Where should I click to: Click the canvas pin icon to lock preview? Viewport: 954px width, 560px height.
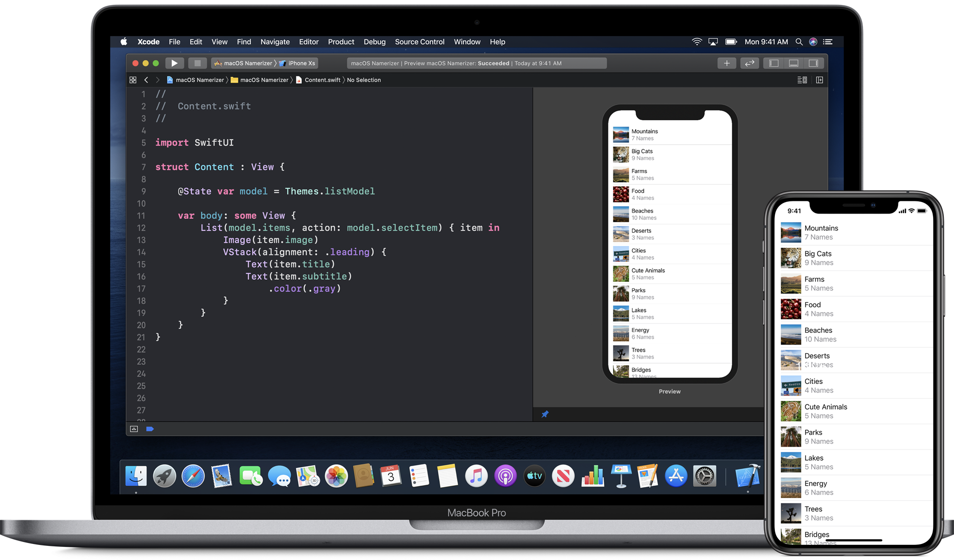(545, 414)
